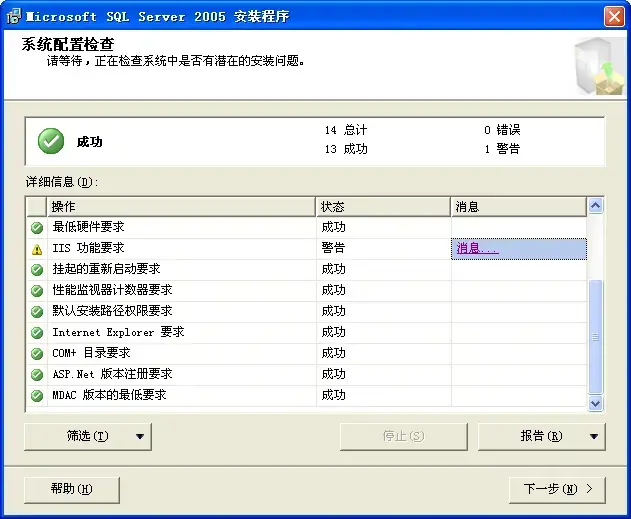The image size is (631, 519).
Task: Sort by the 操作 column header
Action: (x=181, y=206)
